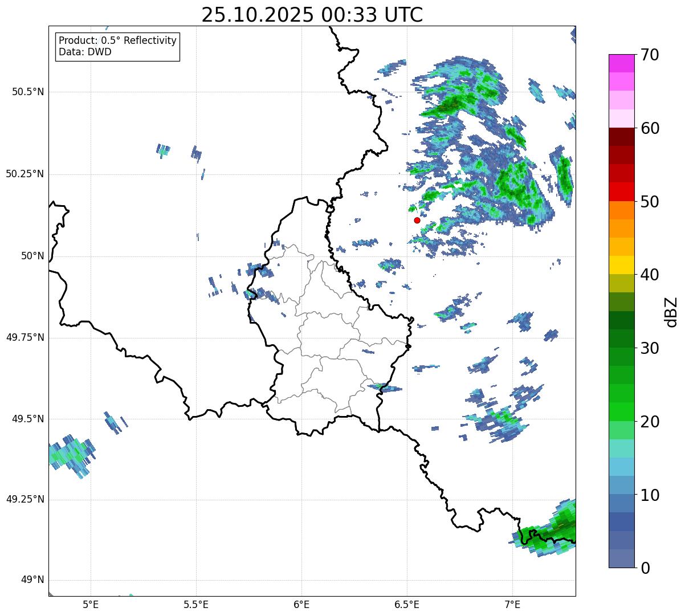Click the 49°N latitude label

(x=32, y=580)
